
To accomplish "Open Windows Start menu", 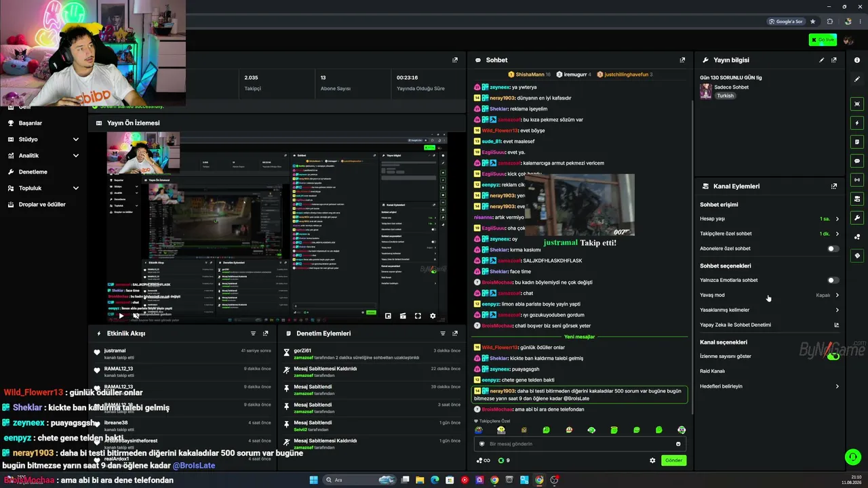I will click(x=313, y=480).
